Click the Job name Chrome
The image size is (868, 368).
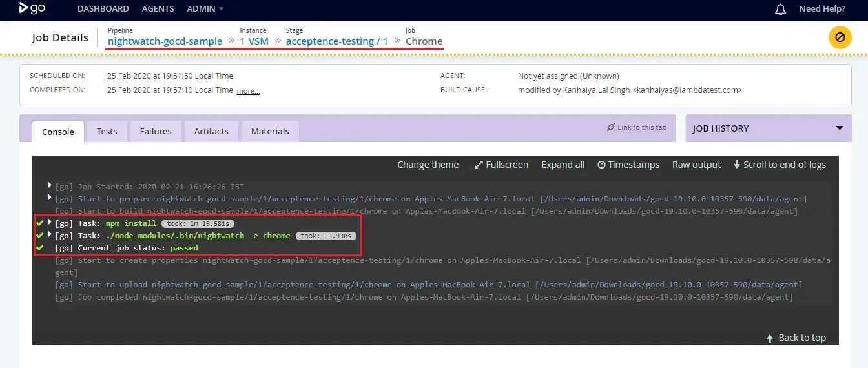pyautogui.click(x=424, y=41)
